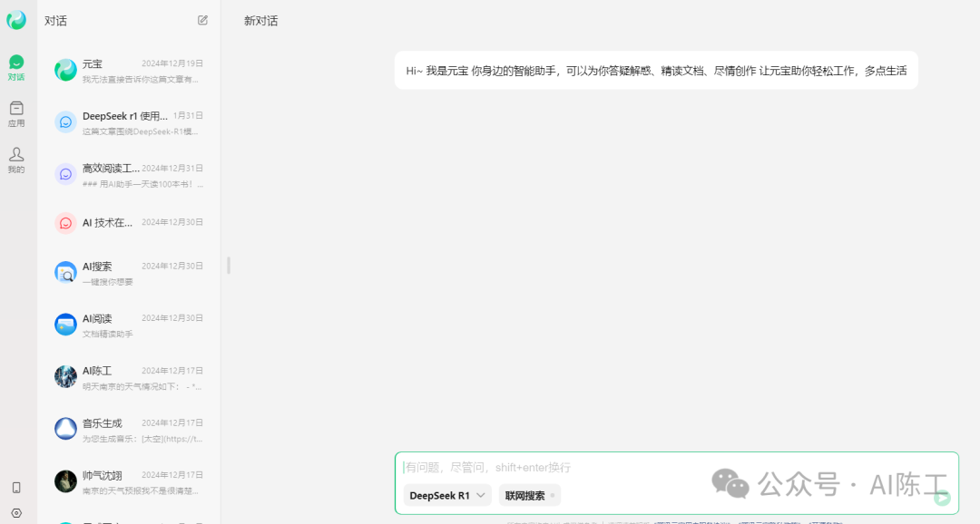Select the AI阅读 list entry title
The height and width of the screenshot is (524, 980).
pyautogui.click(x=97, y=318)
